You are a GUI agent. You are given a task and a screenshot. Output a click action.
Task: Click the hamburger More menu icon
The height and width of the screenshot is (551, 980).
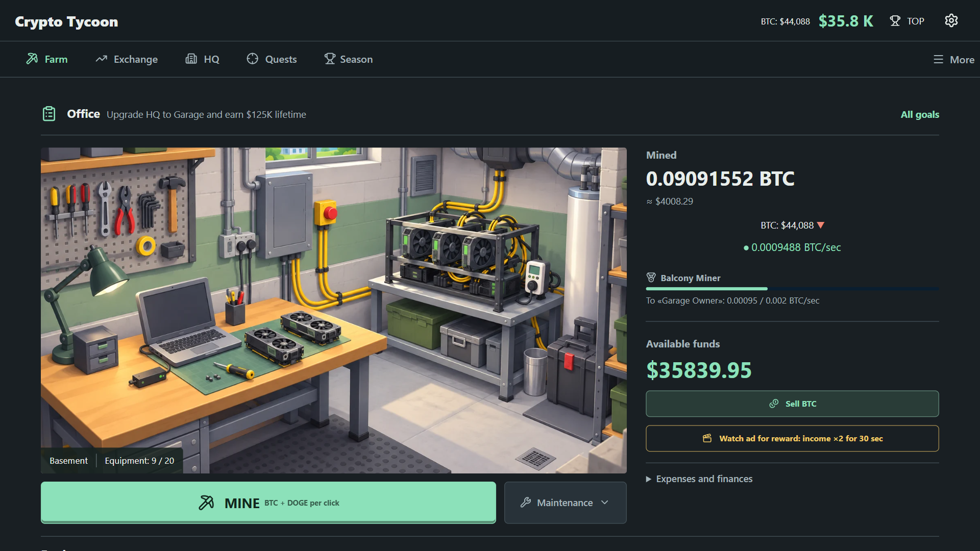tap(938, 59)
